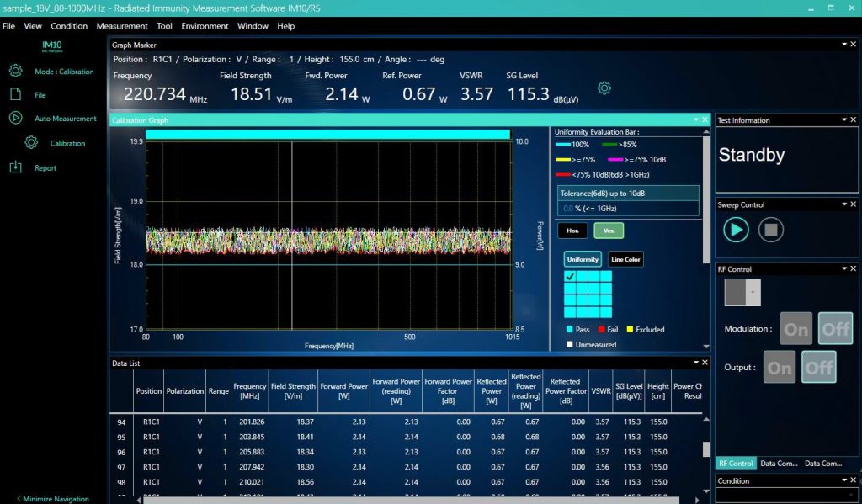Viewport: 862px width, 504px height.
Task: Select the Hor. polarization button
Action: (572, 231)
